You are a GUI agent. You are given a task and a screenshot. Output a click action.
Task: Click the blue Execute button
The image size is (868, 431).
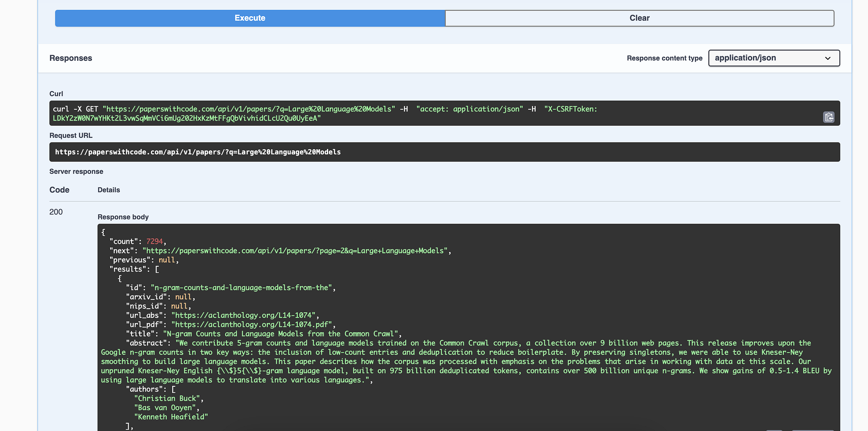(x=250, y=18)
